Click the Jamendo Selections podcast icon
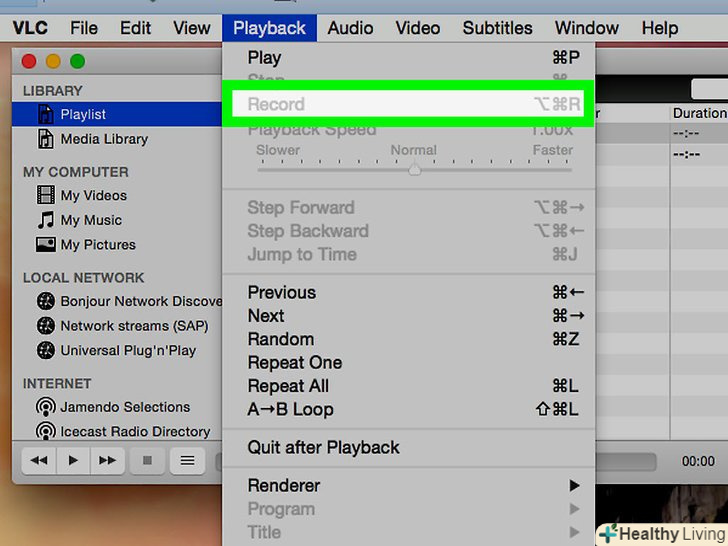The width and height of the screenshot is (728, 546). (x=46, y=407)
